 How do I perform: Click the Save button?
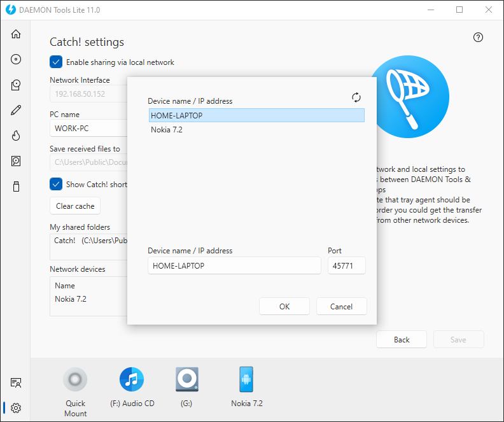tap(458, 339)
